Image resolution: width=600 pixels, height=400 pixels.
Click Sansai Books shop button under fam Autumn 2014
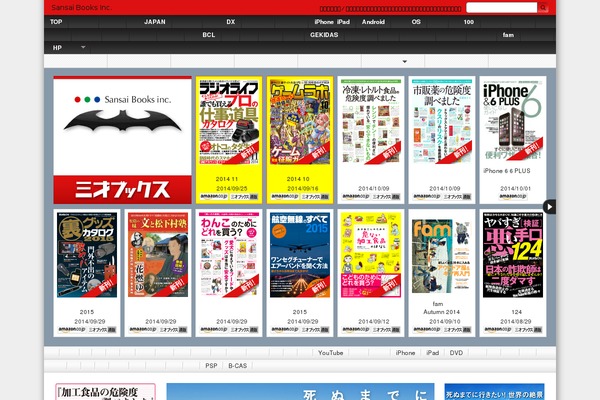coord(457,330)
